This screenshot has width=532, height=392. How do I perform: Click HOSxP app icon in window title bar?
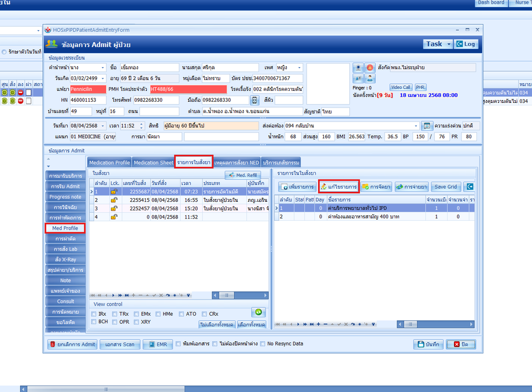click(48, 30)
